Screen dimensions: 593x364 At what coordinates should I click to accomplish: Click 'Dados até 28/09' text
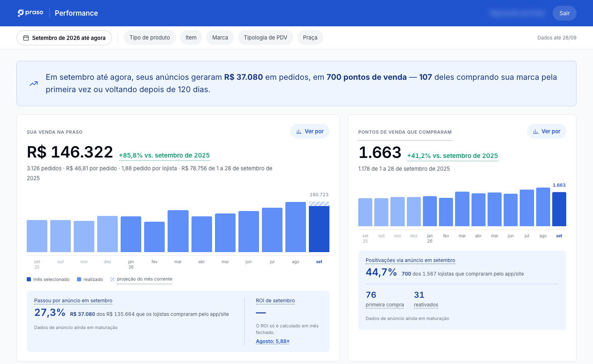point(557,38)
